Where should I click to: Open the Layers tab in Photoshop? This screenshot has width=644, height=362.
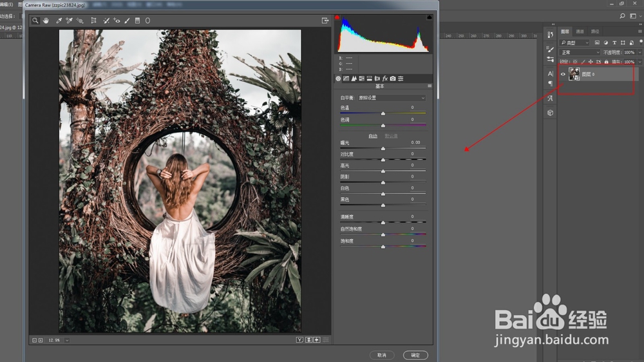[x=565, y=31]
